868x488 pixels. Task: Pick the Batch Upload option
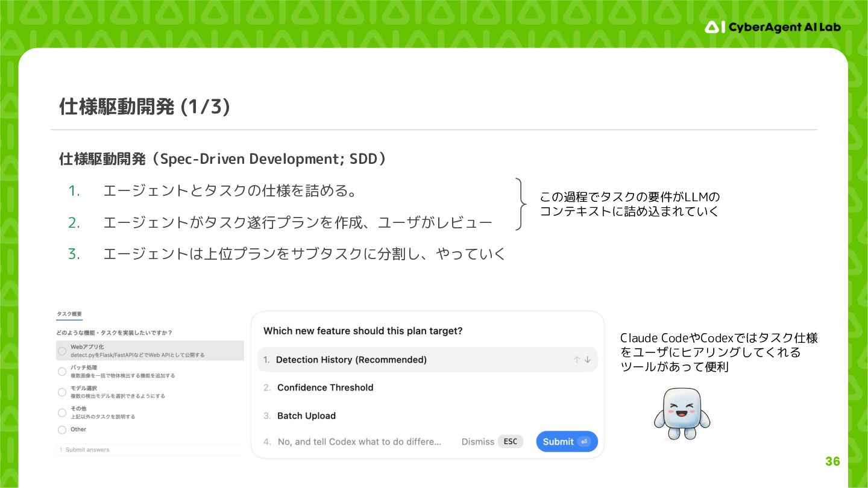coord(306,416)
